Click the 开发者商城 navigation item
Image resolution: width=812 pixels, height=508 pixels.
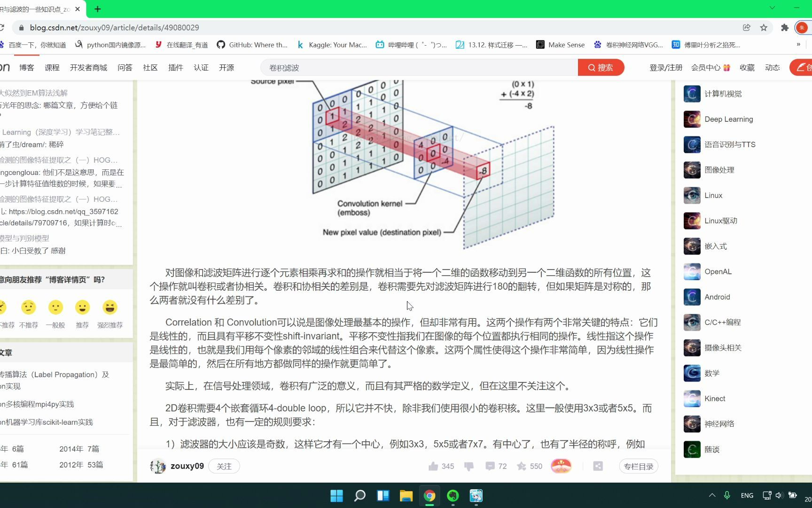click(88, 68)
